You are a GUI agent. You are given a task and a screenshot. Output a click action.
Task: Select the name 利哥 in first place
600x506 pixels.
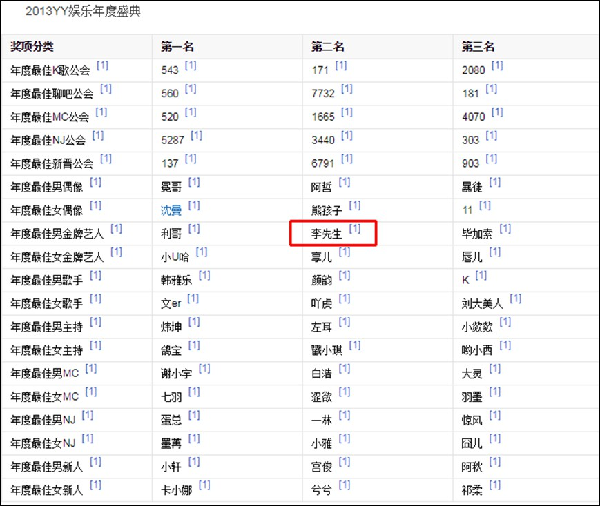pyautogui.click(x=171, y=233)
